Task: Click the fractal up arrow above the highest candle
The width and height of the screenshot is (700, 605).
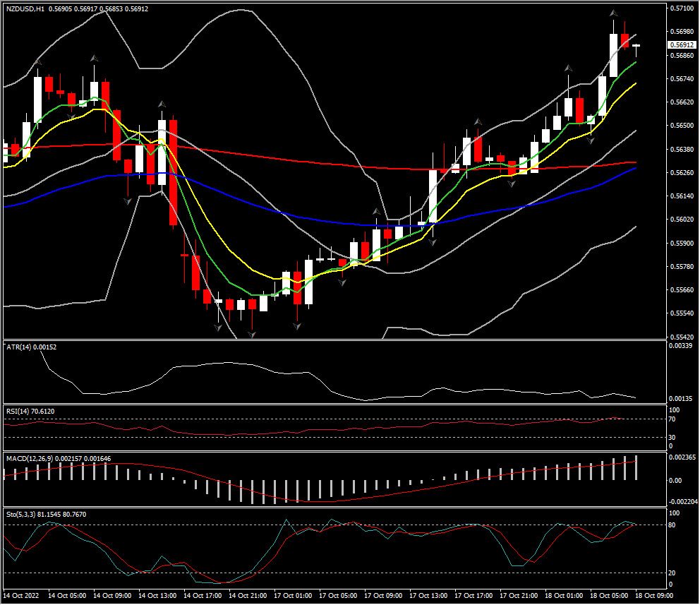Action: 614,13
